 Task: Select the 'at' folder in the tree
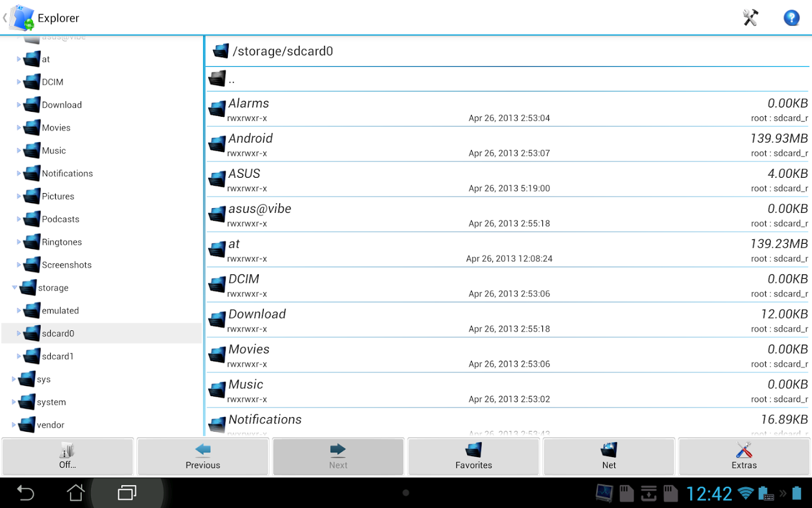click(46, 59)
